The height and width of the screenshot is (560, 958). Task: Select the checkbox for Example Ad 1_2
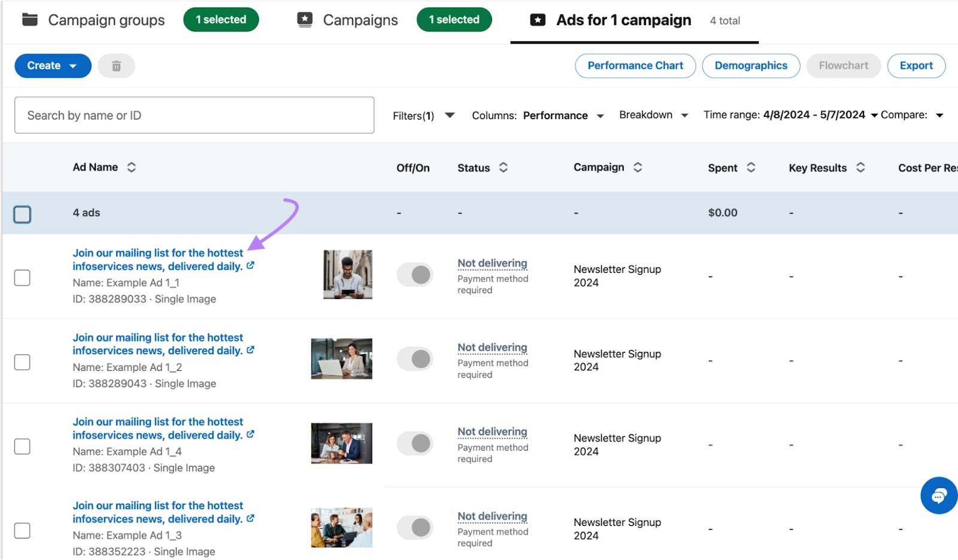22,361
